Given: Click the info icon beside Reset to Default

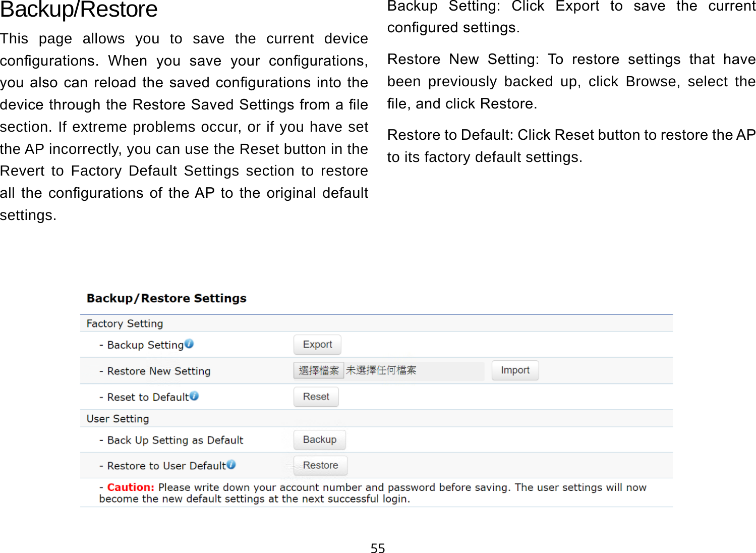Looking at the screenshot, I should coord(194,396).
